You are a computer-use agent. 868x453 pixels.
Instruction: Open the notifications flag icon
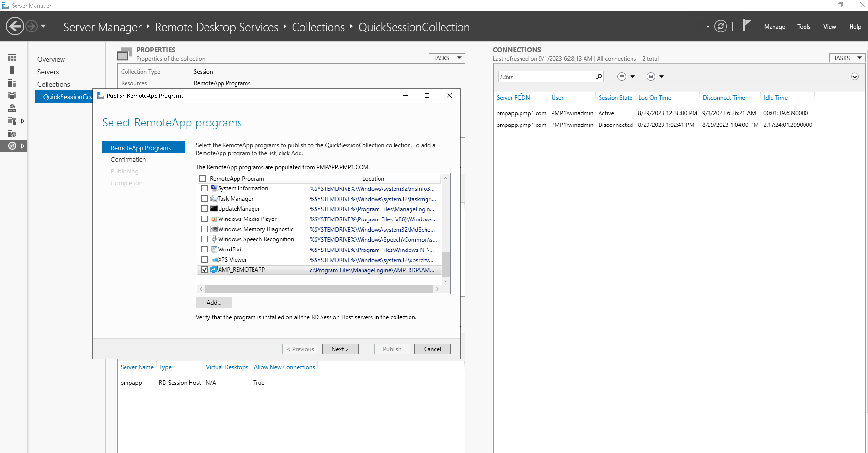pyautogui.click(x=747, y=26)
